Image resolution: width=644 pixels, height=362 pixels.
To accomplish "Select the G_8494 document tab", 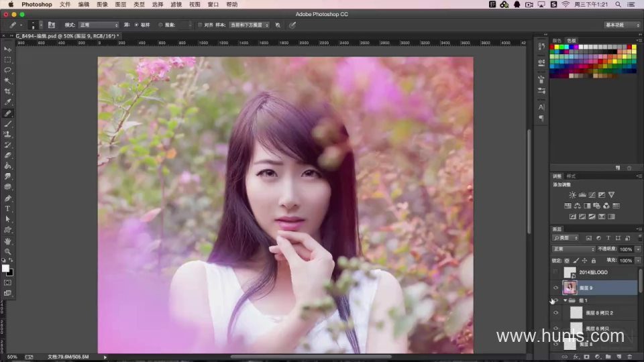I will tap(67, 36).
